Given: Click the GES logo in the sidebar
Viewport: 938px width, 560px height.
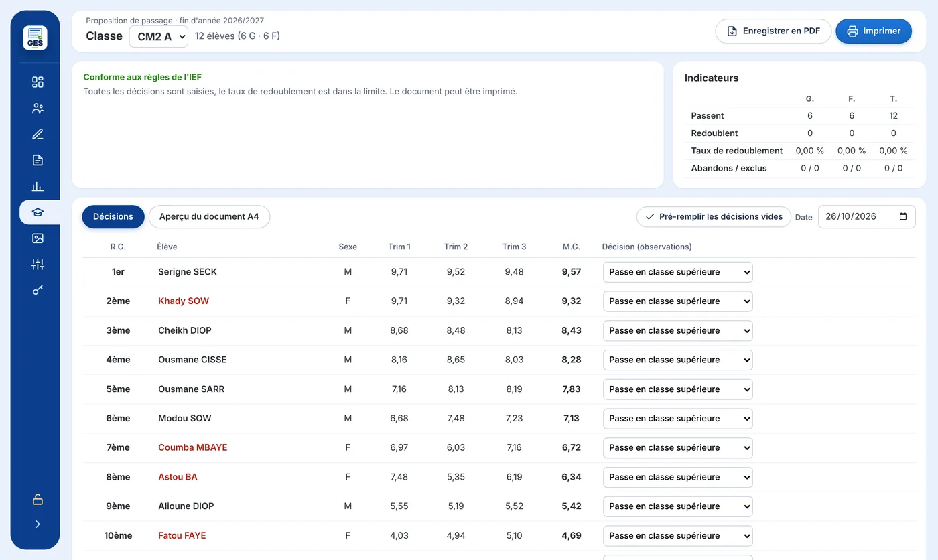Looking at the screenshot, I should [x=35, y=38].
